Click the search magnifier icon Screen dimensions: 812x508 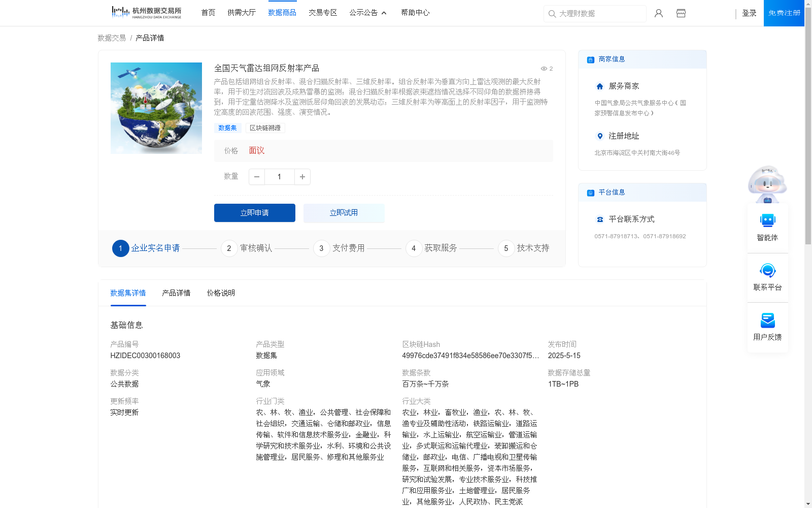pos(552,14)
